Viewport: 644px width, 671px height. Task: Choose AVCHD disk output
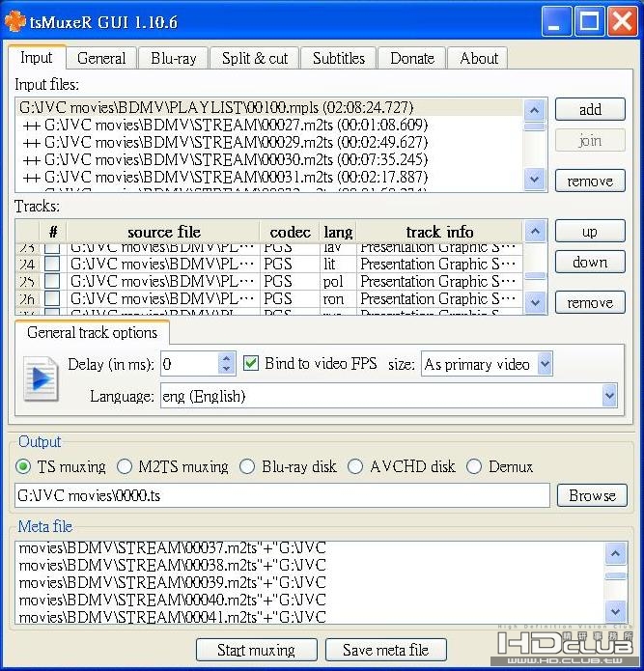(x=355, y=466)
